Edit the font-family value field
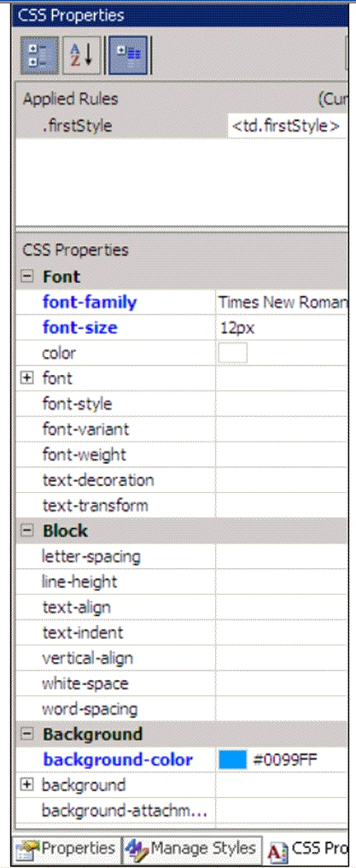The width and height of the screenshot is (356, 868). [282, 302]
